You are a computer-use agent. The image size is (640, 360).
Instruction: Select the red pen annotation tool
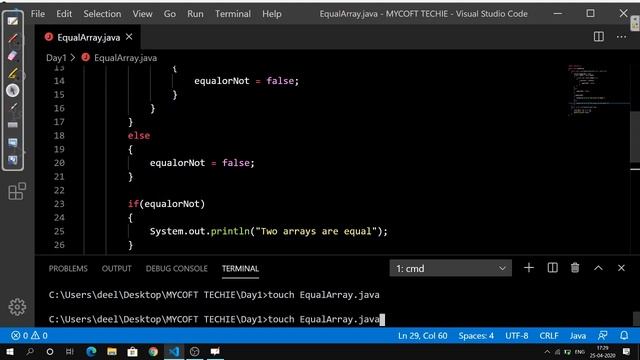[13, 39]
